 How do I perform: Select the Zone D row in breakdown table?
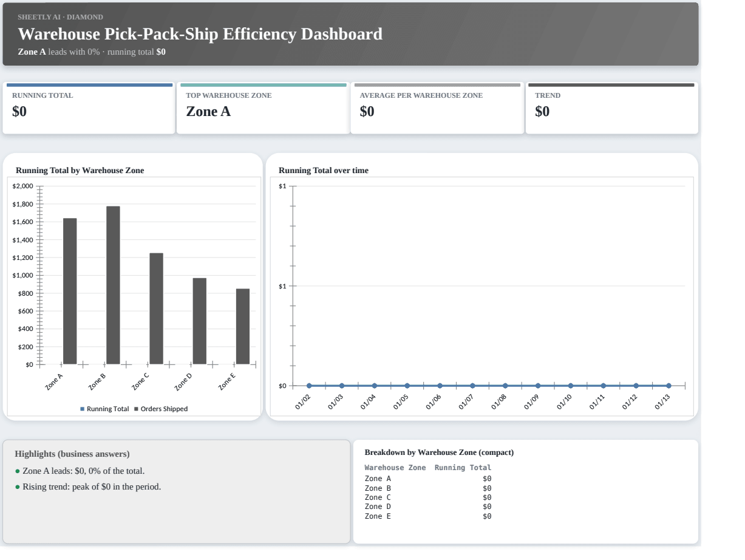(428, 507)
